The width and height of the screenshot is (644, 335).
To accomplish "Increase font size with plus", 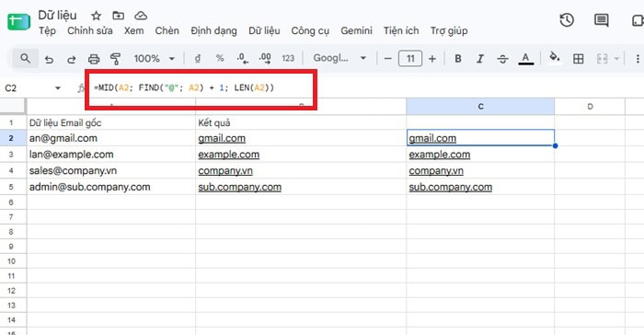I will pyautogui.click(x=432, y=59).
